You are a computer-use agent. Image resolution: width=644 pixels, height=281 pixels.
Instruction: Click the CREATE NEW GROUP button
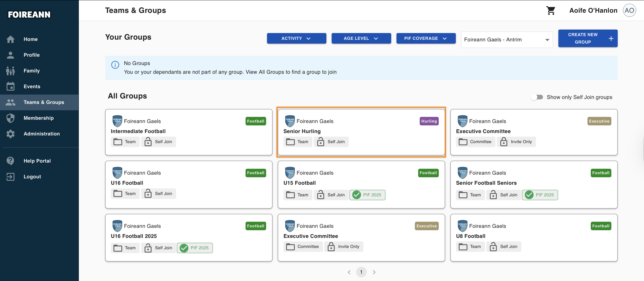588,39
